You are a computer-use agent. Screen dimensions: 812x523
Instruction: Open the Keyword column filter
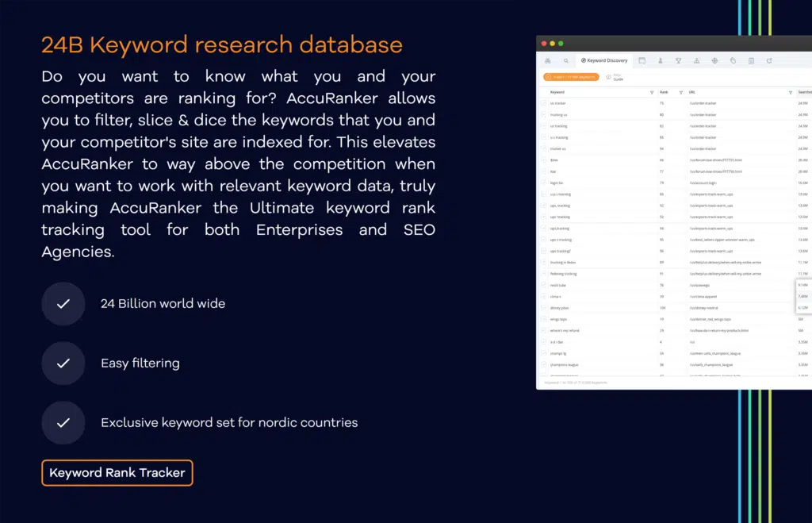(x=652, y=92)
